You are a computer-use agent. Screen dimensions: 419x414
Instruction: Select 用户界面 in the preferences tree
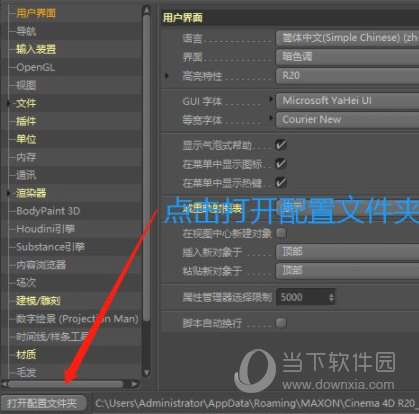coord(36,13)
